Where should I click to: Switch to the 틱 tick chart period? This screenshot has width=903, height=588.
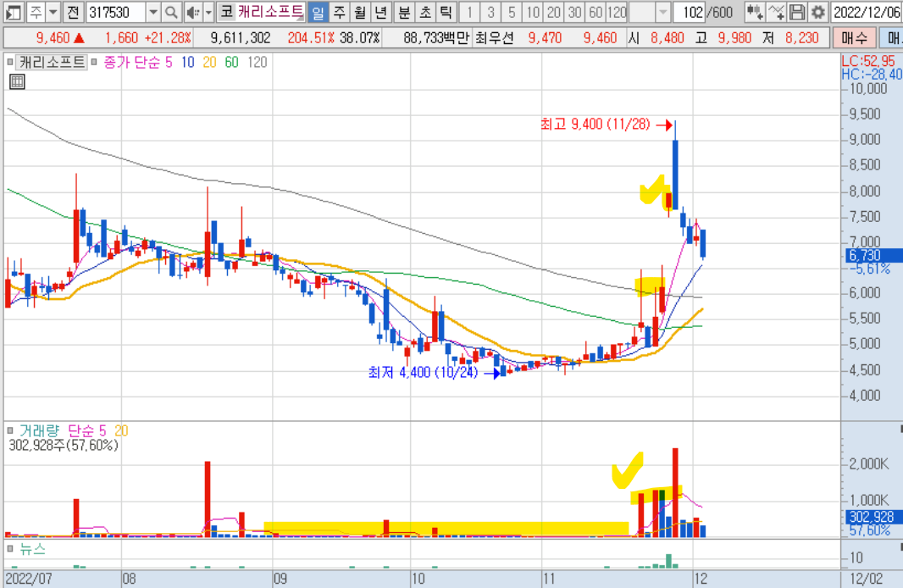[446, 12]
